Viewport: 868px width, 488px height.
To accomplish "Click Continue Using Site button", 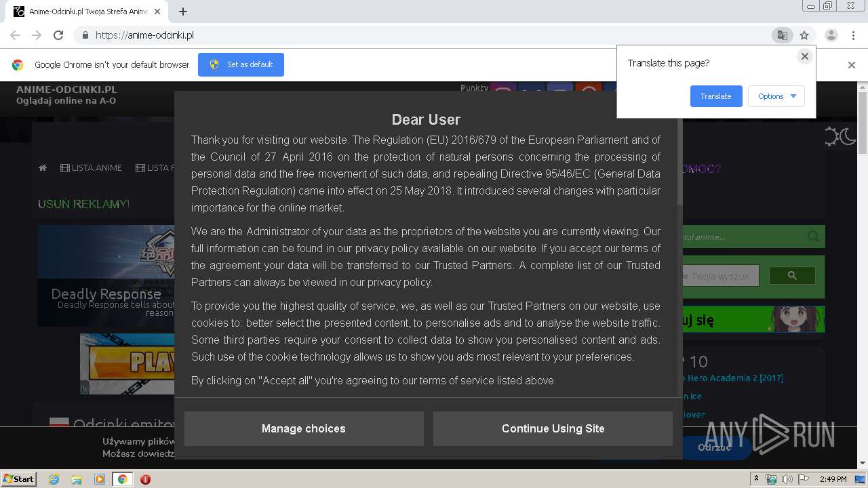I will pos(553,428).
